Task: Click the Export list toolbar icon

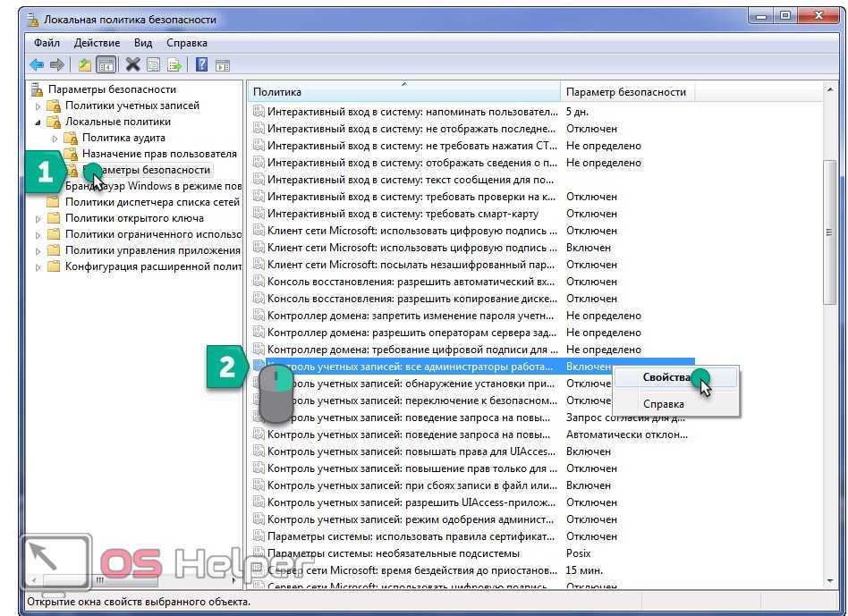Action: click(x=174, y=64)
